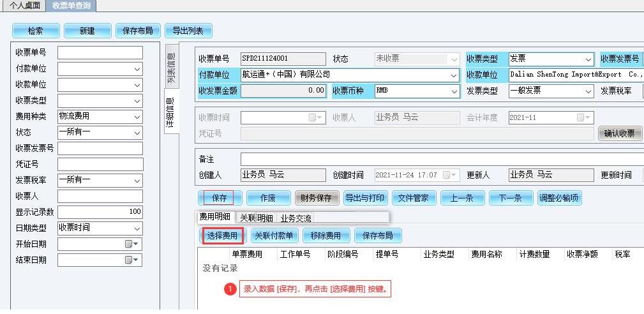The width and height of the screenshot is (644, 314).
Task: Expand the 费用种类 dropdown in filter panel
Action: [x=137, y=116]
